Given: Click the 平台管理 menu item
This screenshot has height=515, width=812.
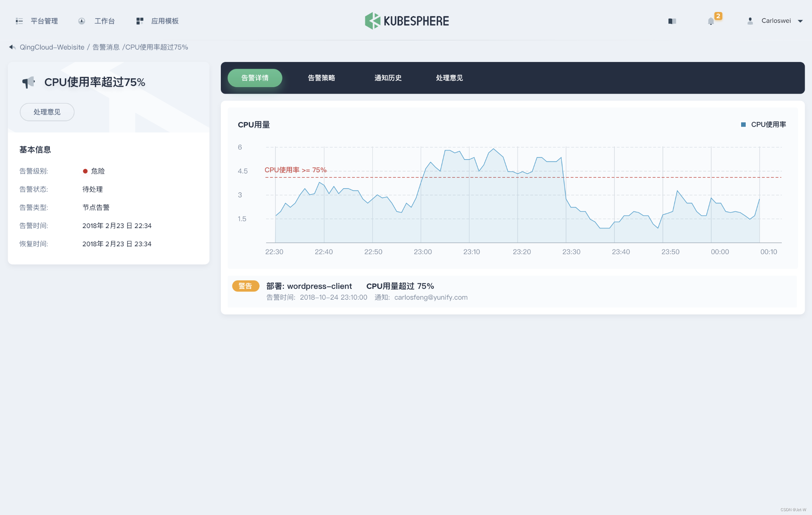Looking at the screenshot, I should coord(44,21).
